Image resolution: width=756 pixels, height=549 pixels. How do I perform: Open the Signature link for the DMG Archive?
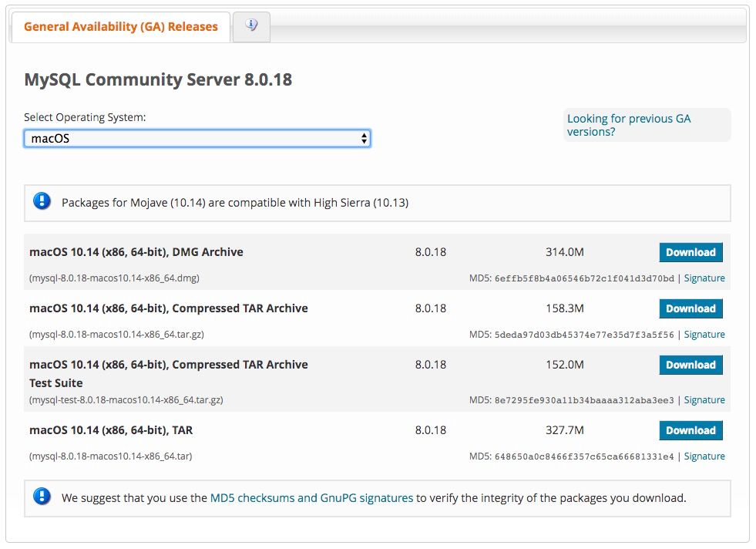click(704, 278)
